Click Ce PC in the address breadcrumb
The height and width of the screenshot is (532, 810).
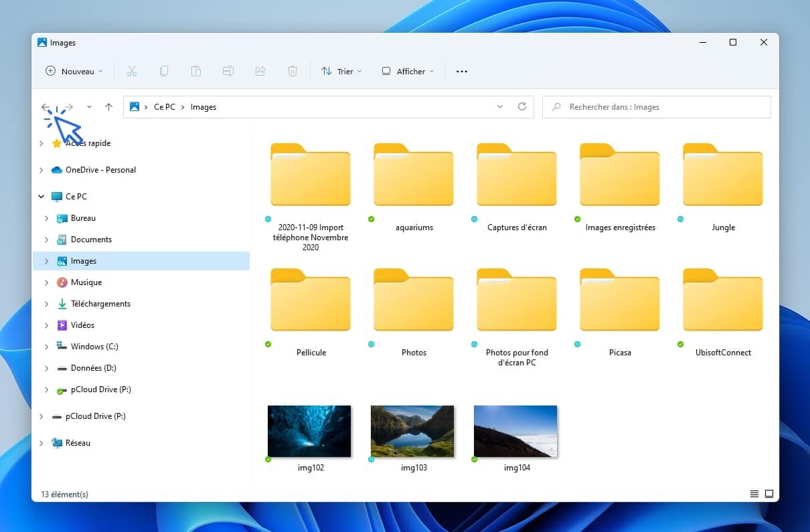(x=164, y=107)
